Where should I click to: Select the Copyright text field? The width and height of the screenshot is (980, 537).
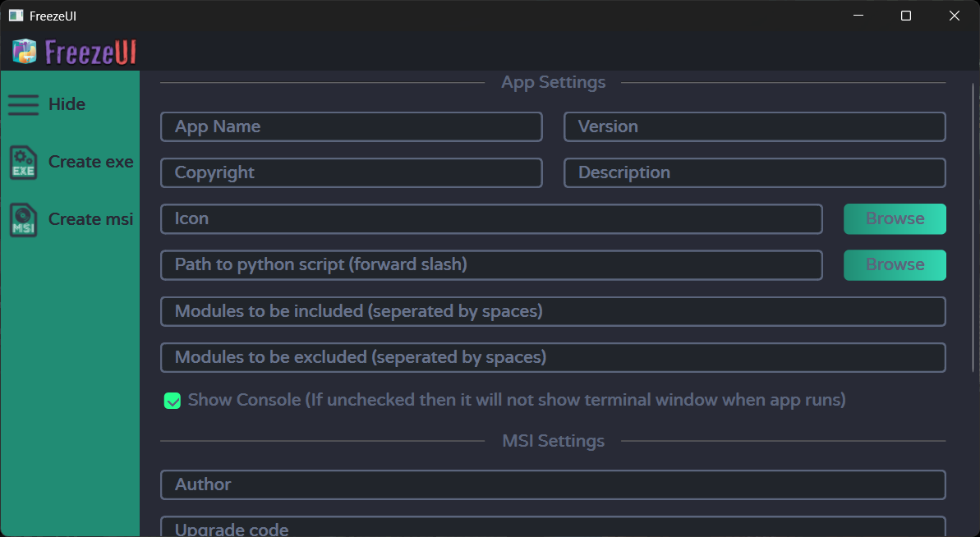tap(351, 173)
